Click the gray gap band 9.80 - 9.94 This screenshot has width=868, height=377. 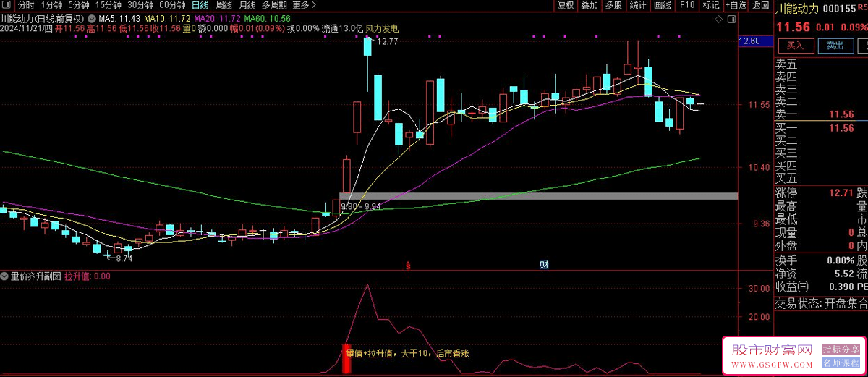538,196
